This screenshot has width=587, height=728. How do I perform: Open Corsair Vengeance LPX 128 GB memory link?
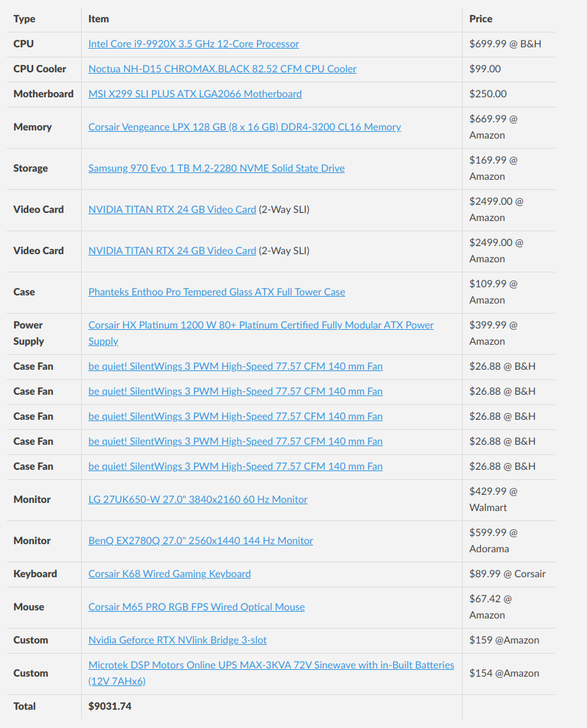(245, 127)
